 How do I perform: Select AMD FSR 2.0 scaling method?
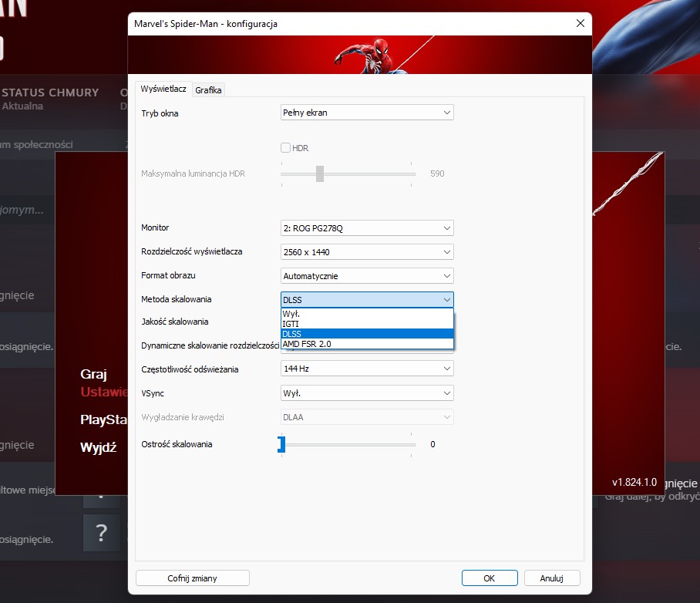[367, 344]
